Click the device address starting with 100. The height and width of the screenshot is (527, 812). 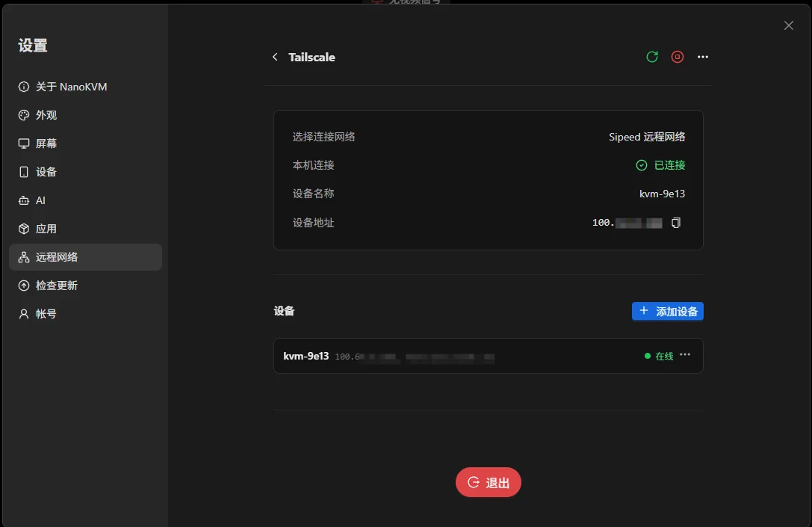(627, 223)
